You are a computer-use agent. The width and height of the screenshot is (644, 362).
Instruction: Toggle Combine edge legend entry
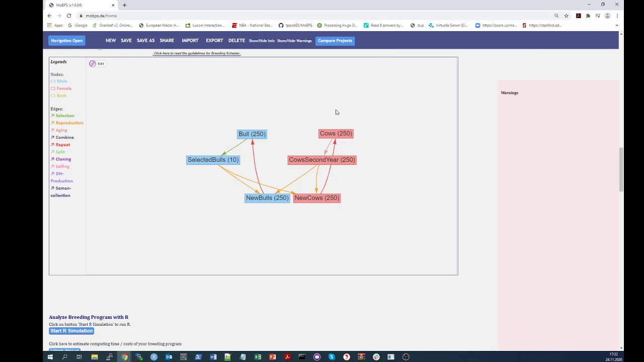(62, 137)
